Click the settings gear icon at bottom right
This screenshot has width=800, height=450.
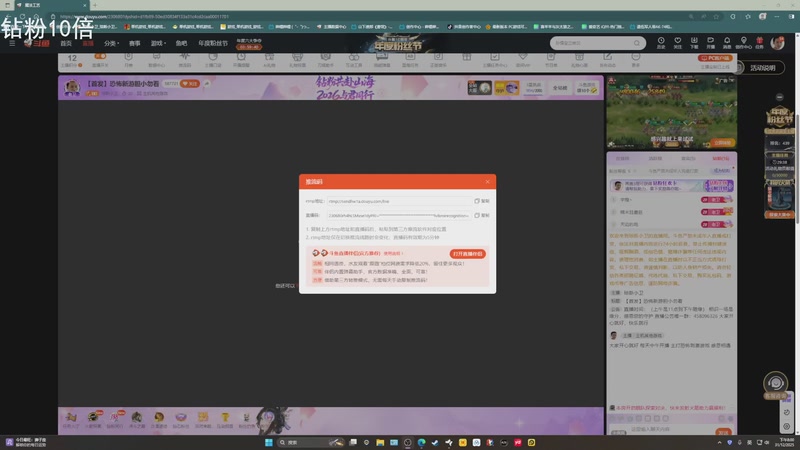point(786,426)
